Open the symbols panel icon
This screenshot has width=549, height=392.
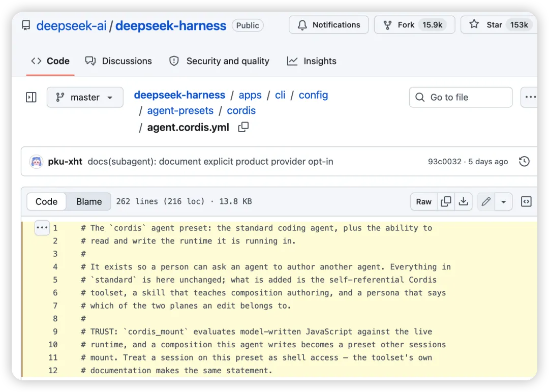pyautogui.click(x=526, y=201)
